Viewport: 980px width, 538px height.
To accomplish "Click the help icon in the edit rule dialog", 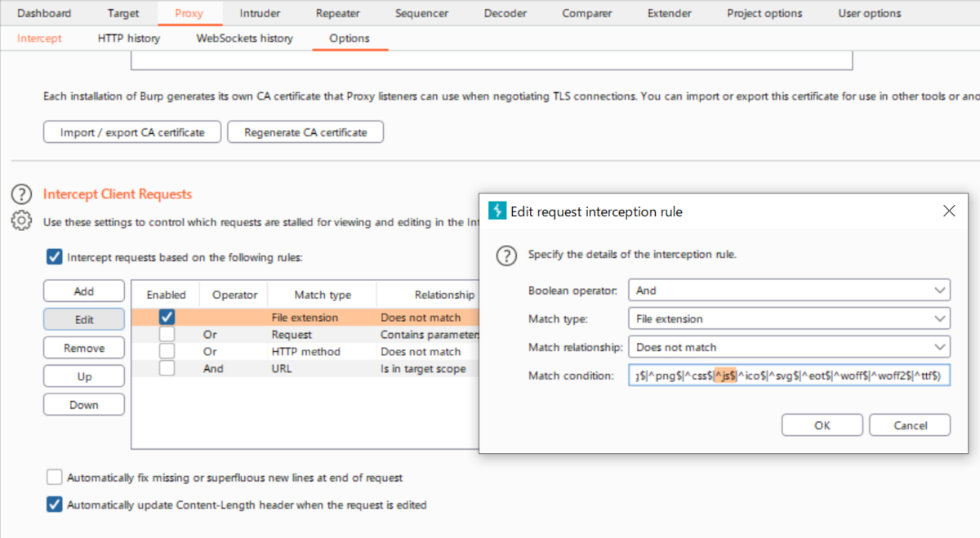I will click(x=506, y=256).
